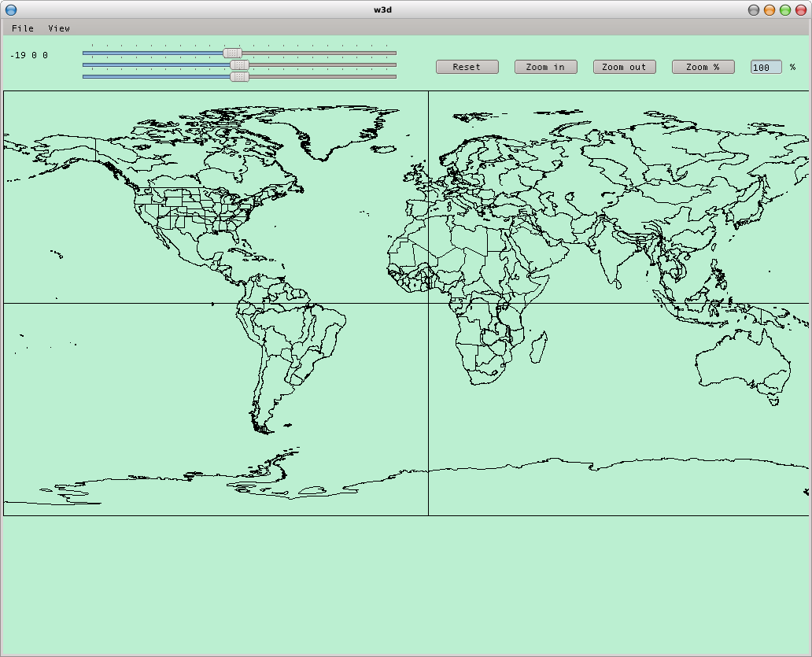Close the w3d window with red button
Viewport: 812px width, 657px height.
point(801,10)
